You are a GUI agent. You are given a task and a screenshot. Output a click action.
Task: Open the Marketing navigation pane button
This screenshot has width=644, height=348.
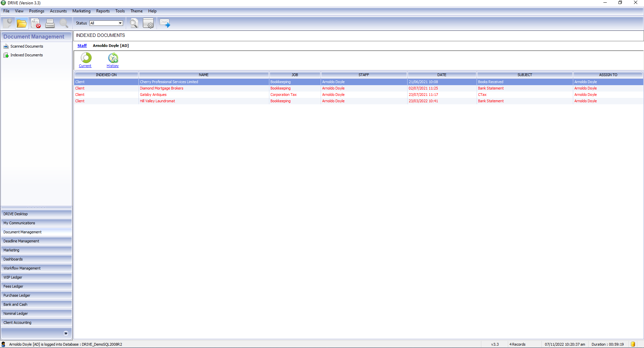tap(36, 250)
